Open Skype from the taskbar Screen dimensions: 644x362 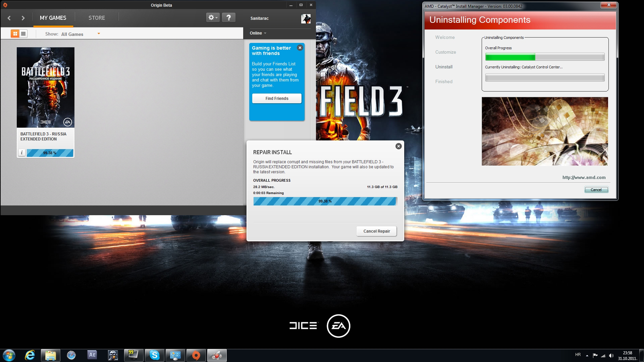click(x=154, y=355)
